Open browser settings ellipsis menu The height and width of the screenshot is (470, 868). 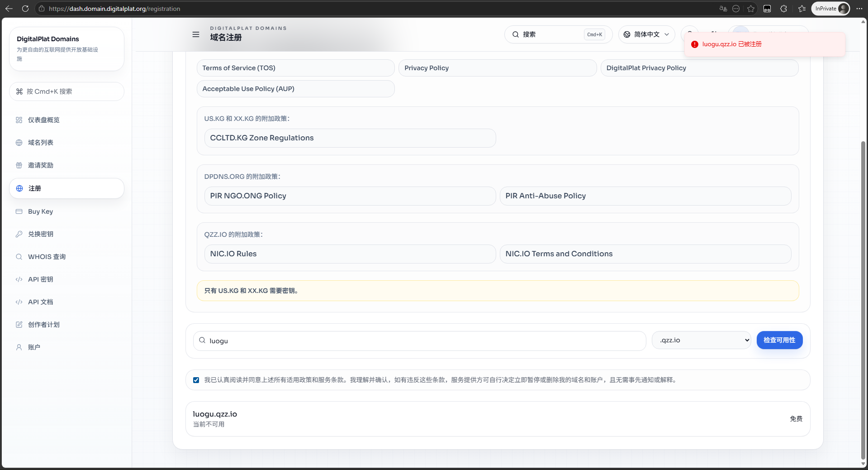859,9
